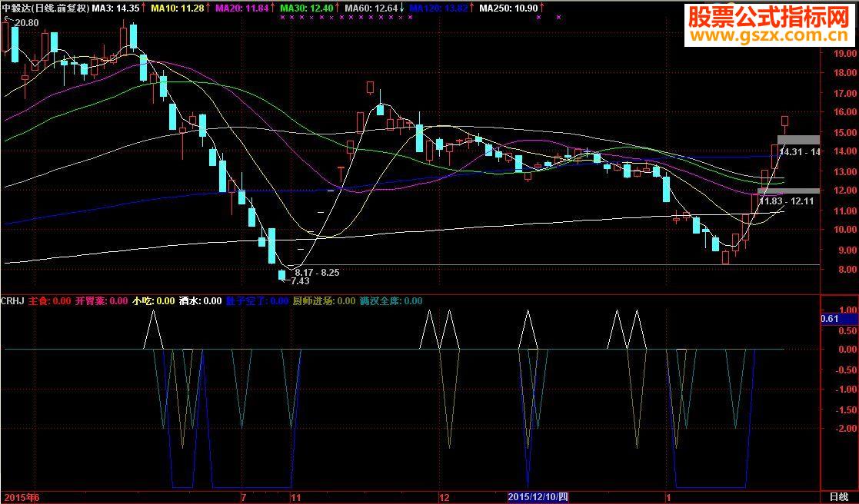The image size is (859, 504).
Task: Click the 2015年6 label on time axis
Action: point(20,498)
